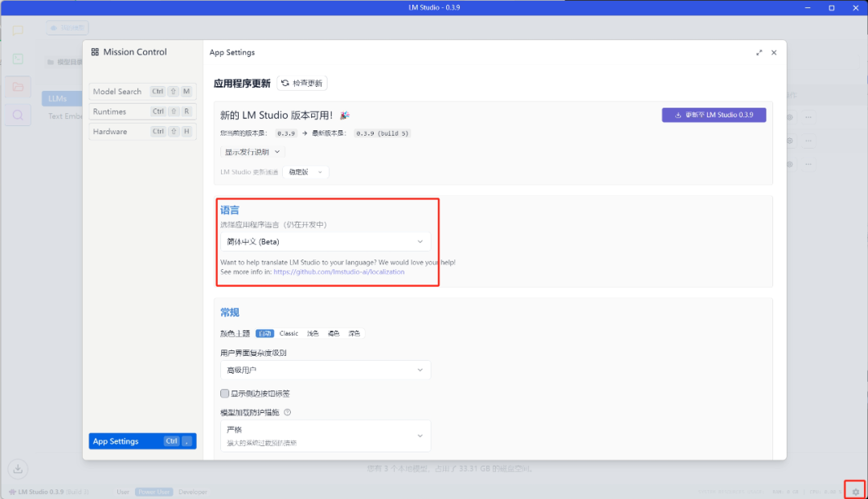Click the refresh icon on check-updates button
This screenshot has height=499, width=868.
285,83
